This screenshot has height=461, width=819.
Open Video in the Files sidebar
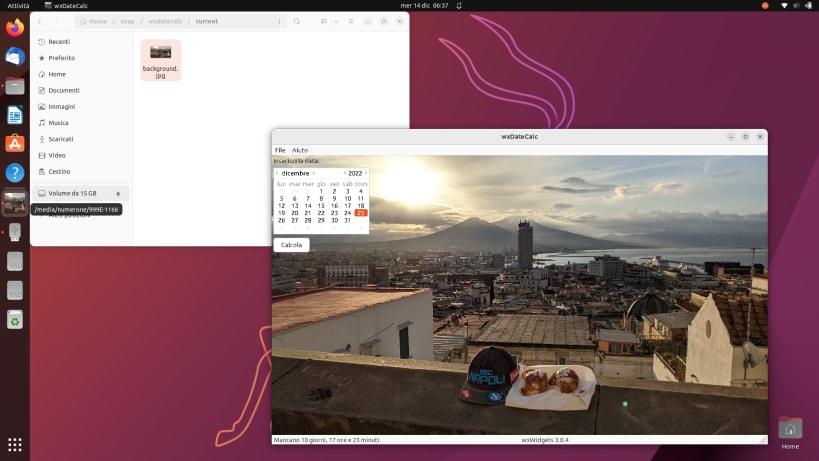[81, 155]
